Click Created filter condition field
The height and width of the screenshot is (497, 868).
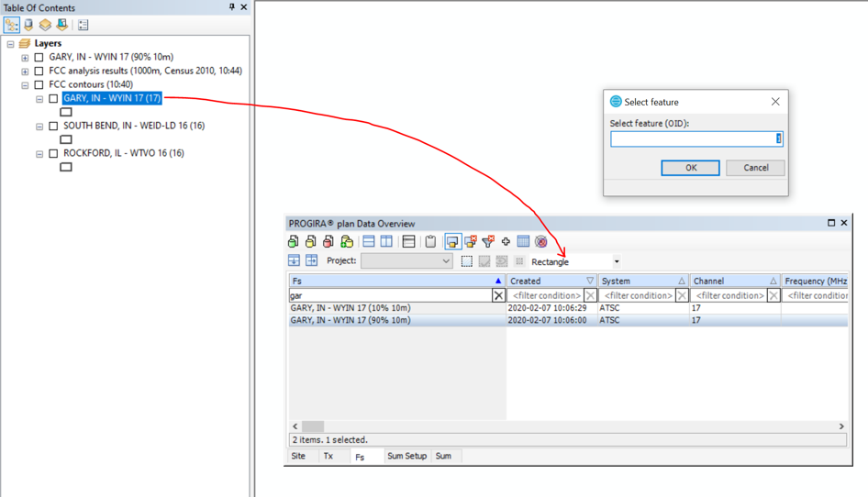point(546,295)
